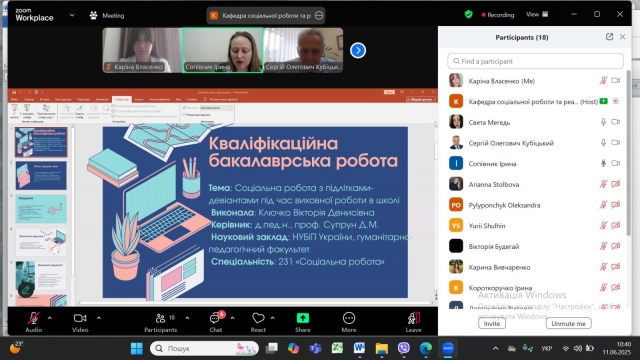Expand reactions arrow next to React

tap(273, 318)
